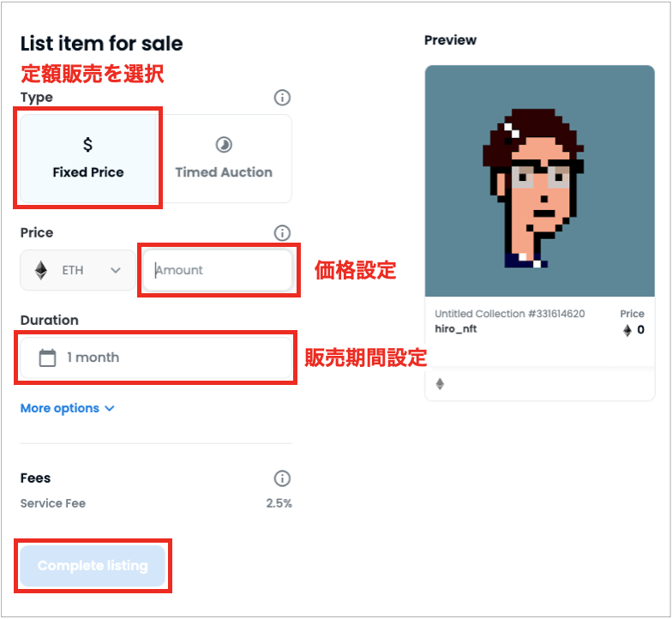This screenshot has width=672, height=619.
Task: Click the info icon beside Price
Action: click(282, 233)
